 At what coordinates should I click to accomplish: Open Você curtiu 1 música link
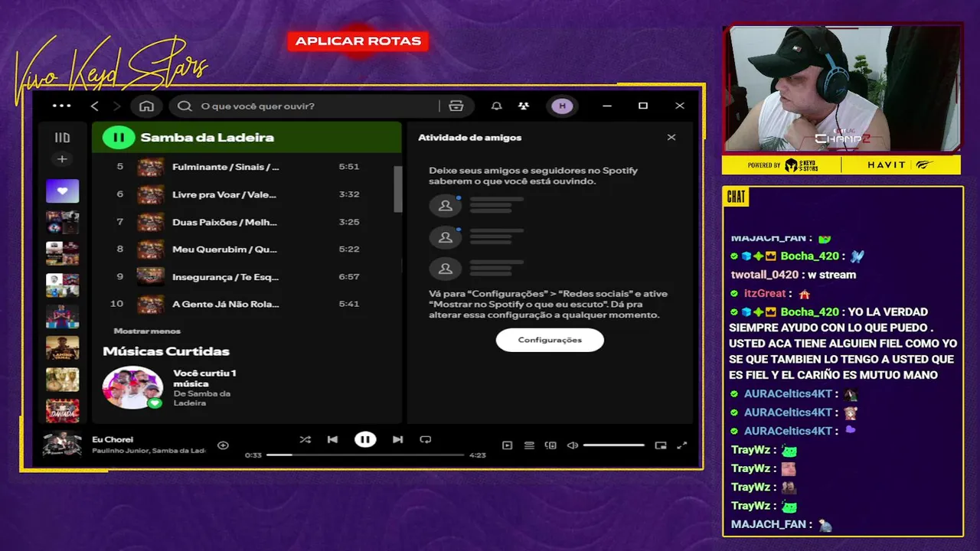204,378
